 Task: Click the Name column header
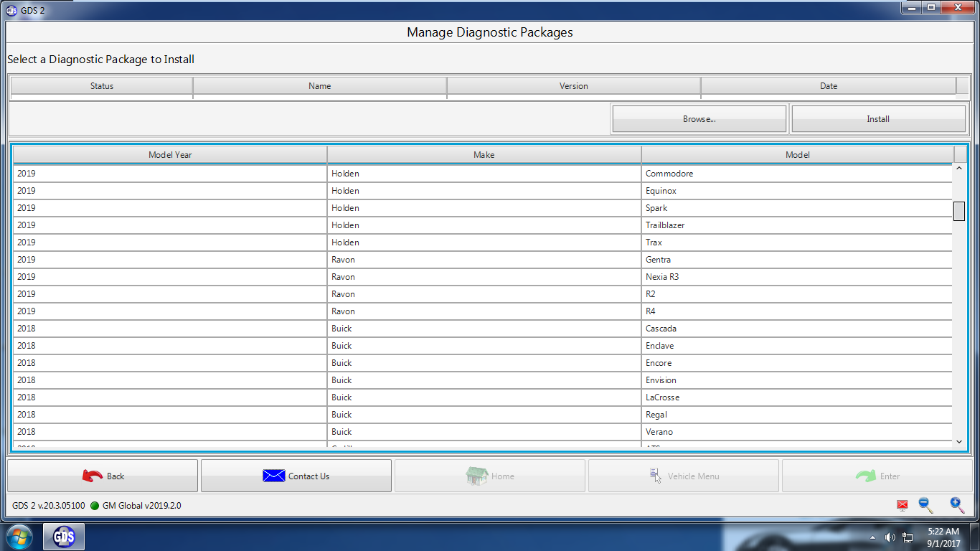(x=320, y=85)
